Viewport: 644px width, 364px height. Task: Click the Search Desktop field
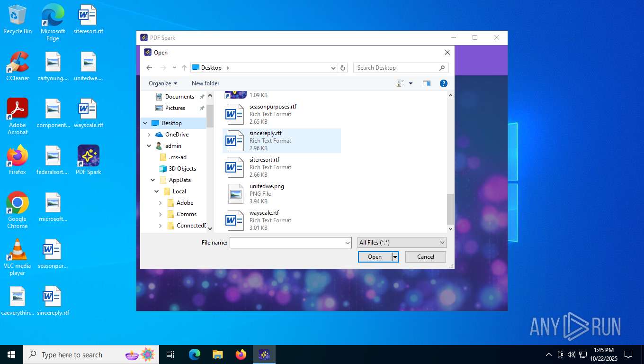click(396, 68)
